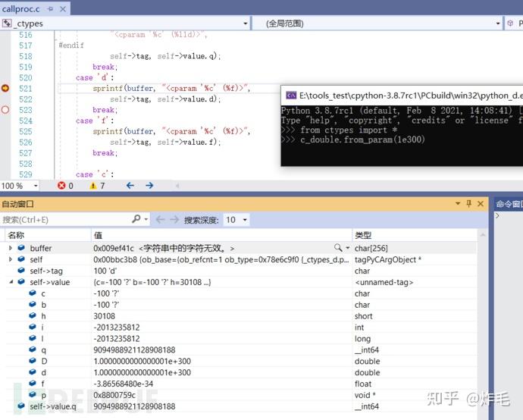
Task: Open text visualizer magnifier on buffer row
Action: [x=338, y=248]
